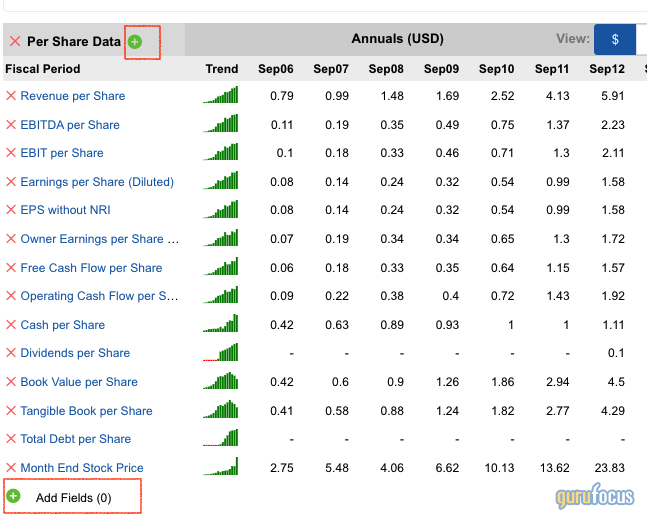Remove the Revenue per Share row
The image size is (647, 520).
11,96
